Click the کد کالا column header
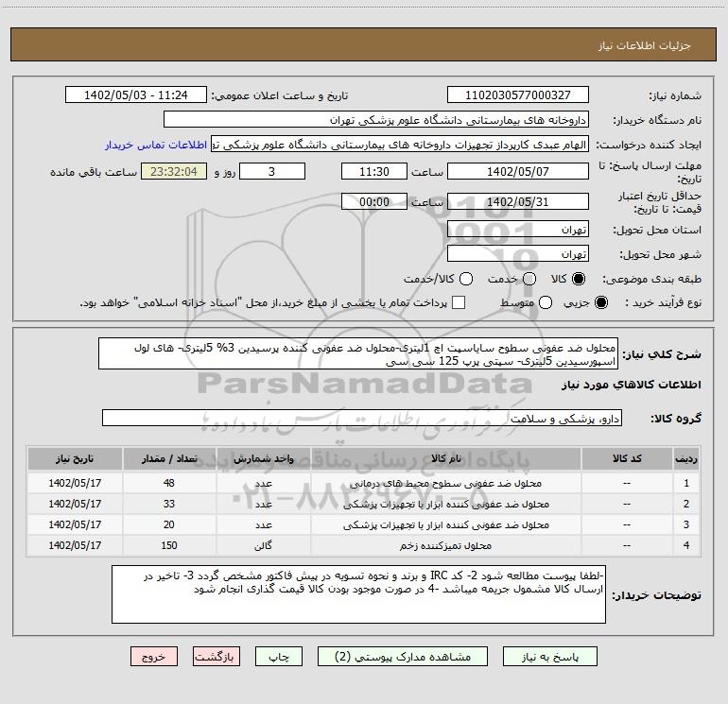 (627, 458)
